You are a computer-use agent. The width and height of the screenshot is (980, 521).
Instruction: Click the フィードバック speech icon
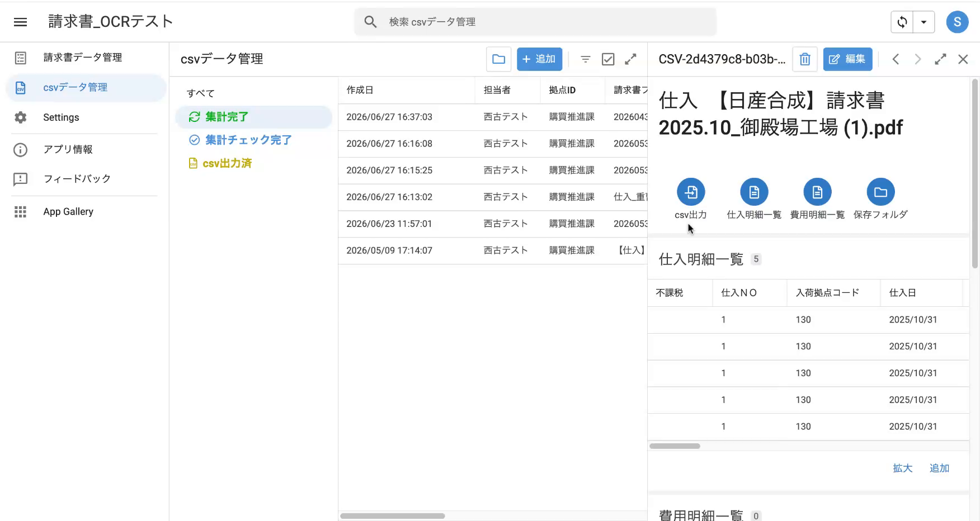(21, 179)
